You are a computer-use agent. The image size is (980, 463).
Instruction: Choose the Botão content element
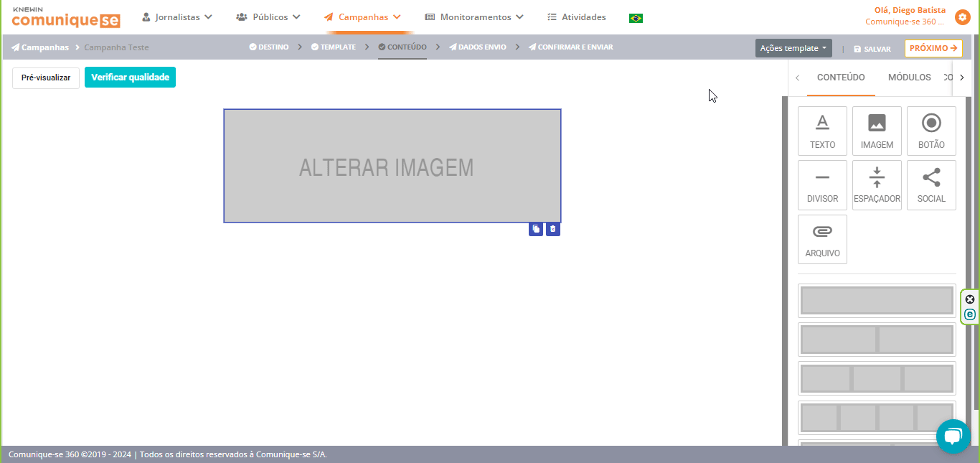(931, 131)
